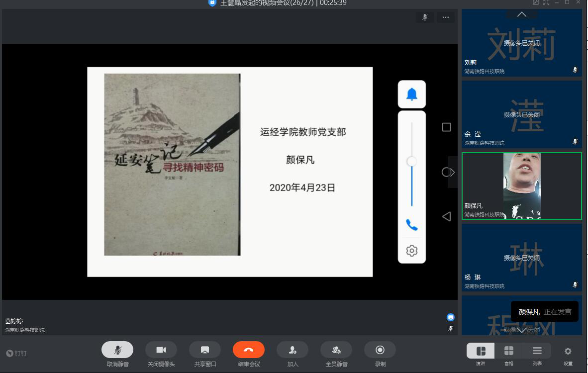588x373 pixels.
Task: Tap the triangle back navigation button
Action: point(446,216)
